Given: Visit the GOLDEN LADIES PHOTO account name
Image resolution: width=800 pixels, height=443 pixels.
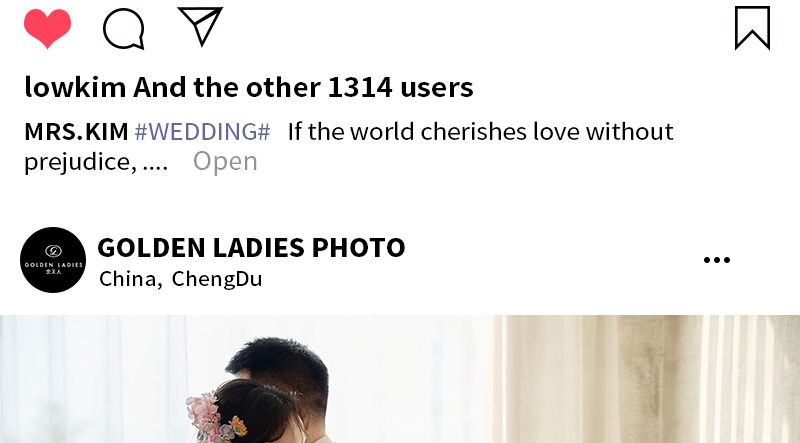Looking at the screenshot, I should pos(251,248).
